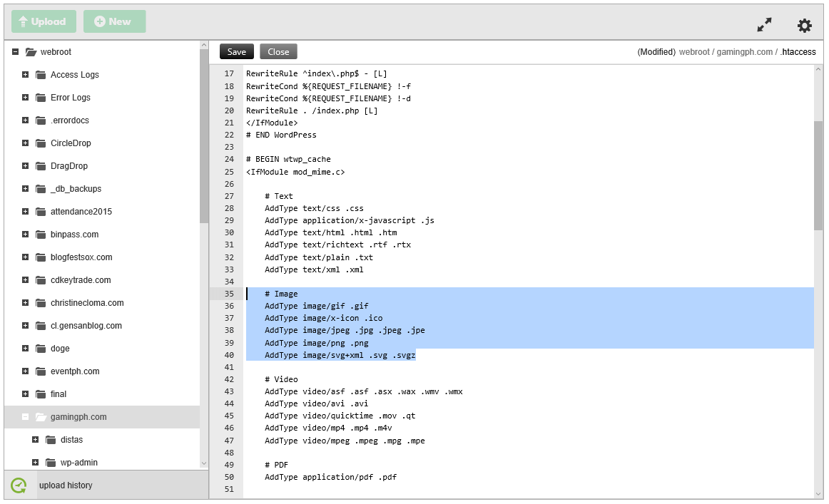Expand the wp-admin subfolder

click(36, 462)
